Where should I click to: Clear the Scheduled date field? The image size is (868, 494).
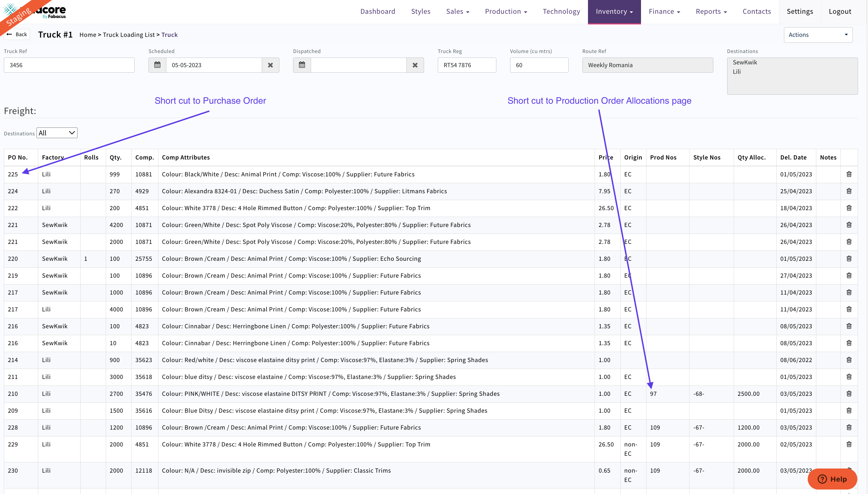(270, 65)
